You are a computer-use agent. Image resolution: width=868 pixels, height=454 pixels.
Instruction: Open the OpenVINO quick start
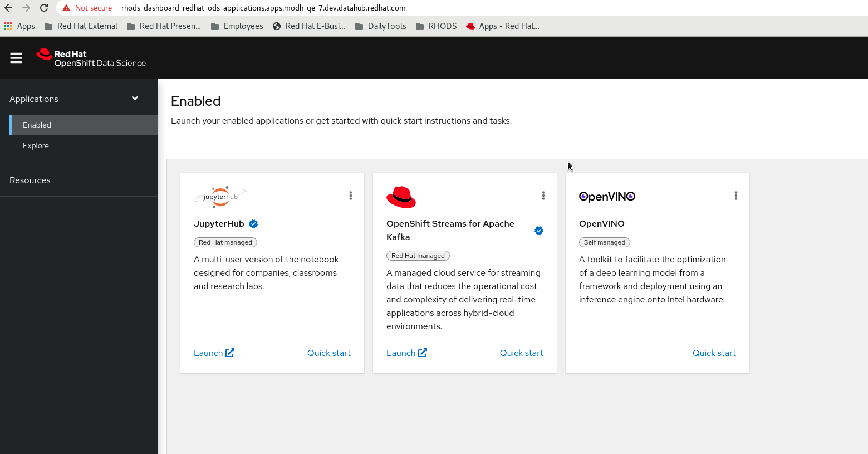(x=714, y=353)
